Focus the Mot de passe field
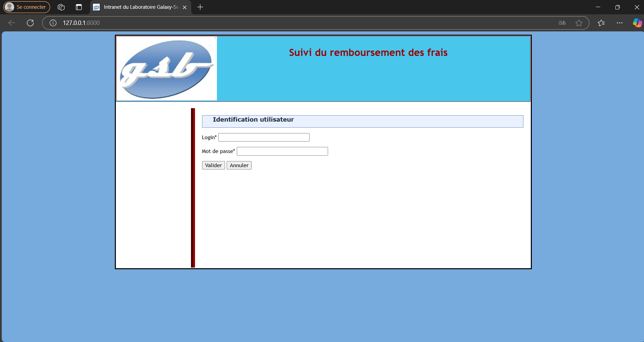This screenshot has width=644, height=342. click(x=282, y=151)
